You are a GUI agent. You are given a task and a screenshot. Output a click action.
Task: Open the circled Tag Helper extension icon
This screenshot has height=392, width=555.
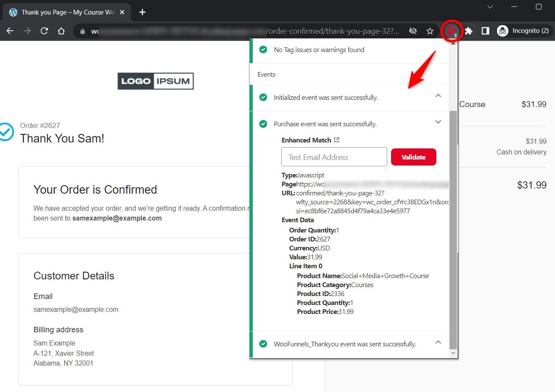pos(451,30)
